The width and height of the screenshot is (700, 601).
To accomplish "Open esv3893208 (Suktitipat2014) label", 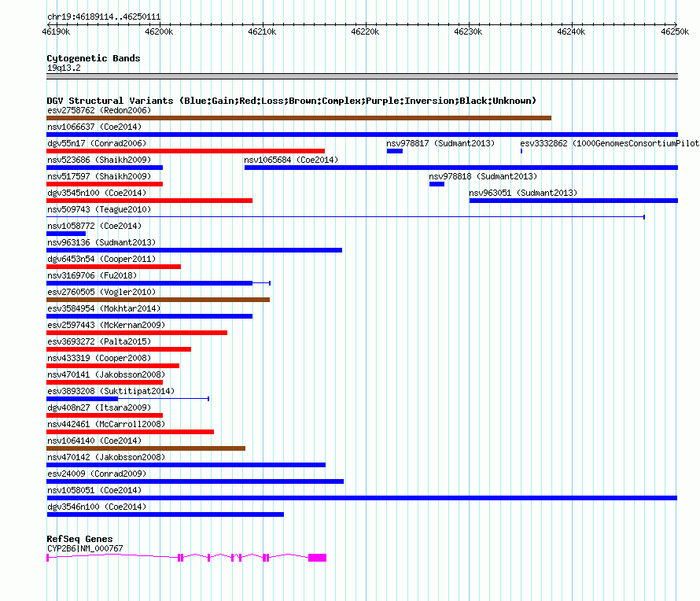I will pos(111,391).
